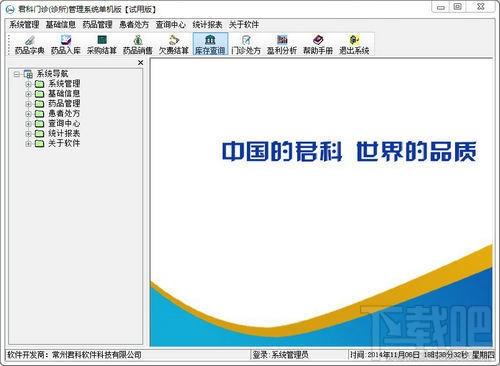
Task: Expand the 查询中心 tree node
Action: point(28,124)
